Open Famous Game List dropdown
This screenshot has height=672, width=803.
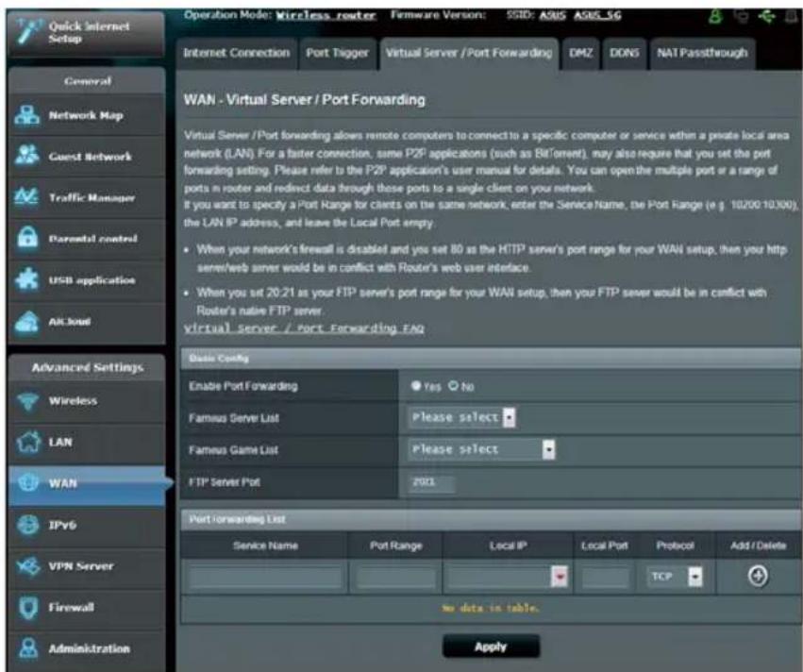point(482,449)
